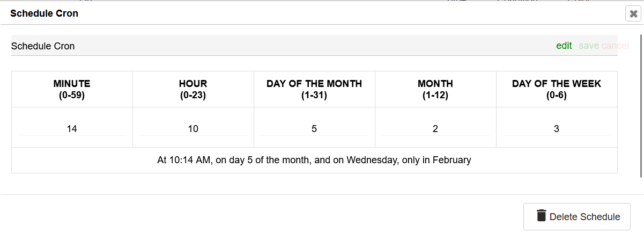Viewport: 644px width, 240px height.
Task: Click the bold Schedule Cron dialog title
Action: (45, 13)
